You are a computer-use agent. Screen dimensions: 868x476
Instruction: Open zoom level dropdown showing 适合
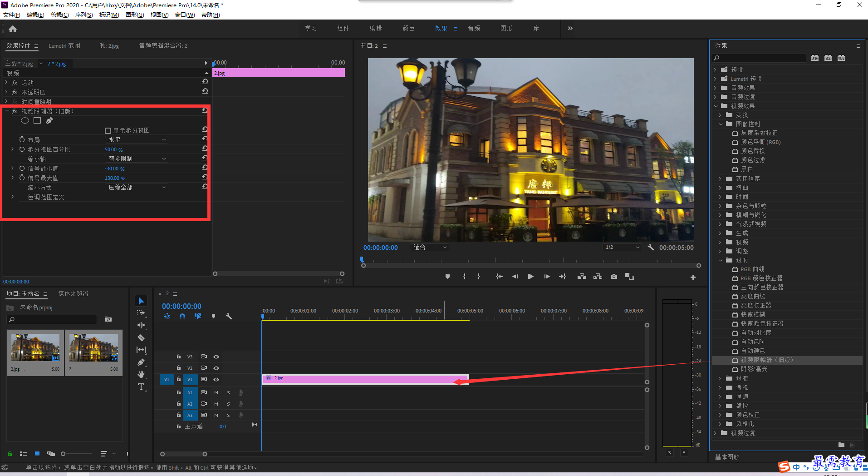[430, 248]
